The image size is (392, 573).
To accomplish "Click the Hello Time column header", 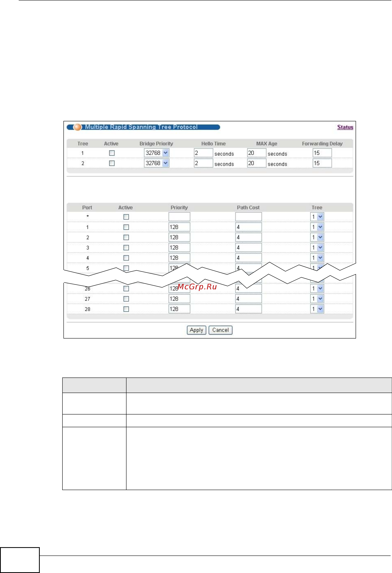I will point(214,144).
